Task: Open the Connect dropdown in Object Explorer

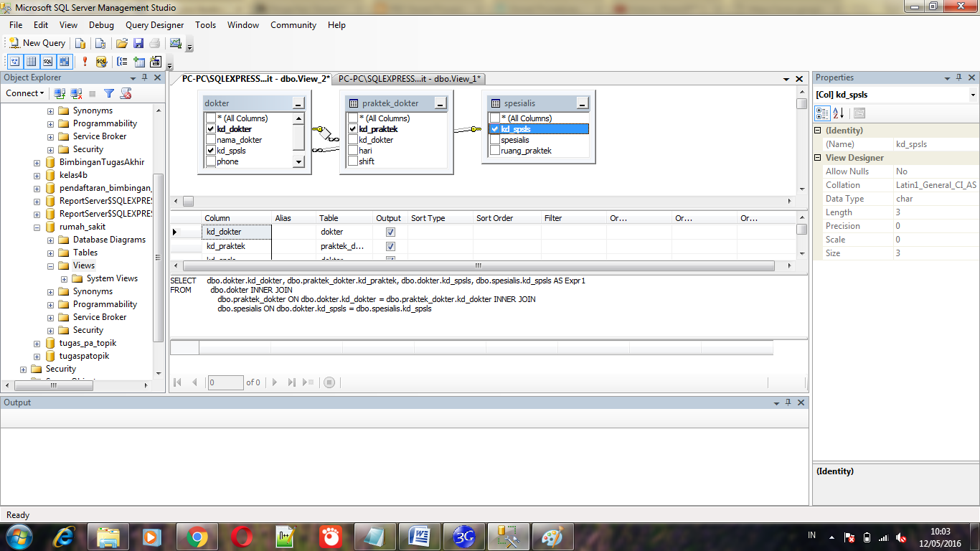Action: click(25, 93)
